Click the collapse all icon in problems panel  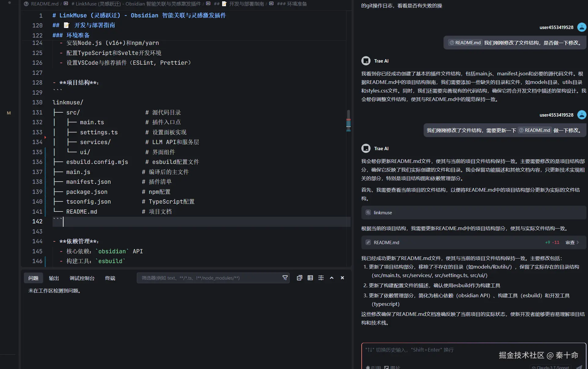click(299, 278)
